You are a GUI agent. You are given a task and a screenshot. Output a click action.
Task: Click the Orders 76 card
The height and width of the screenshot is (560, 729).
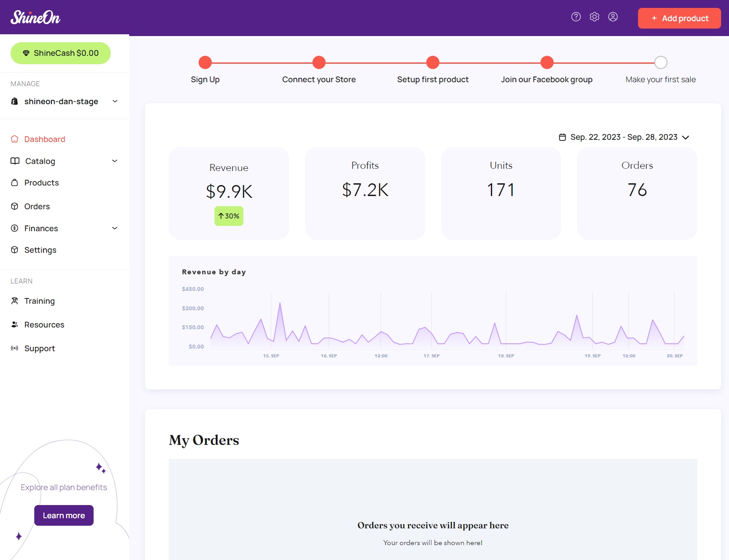tap(637, 193)
